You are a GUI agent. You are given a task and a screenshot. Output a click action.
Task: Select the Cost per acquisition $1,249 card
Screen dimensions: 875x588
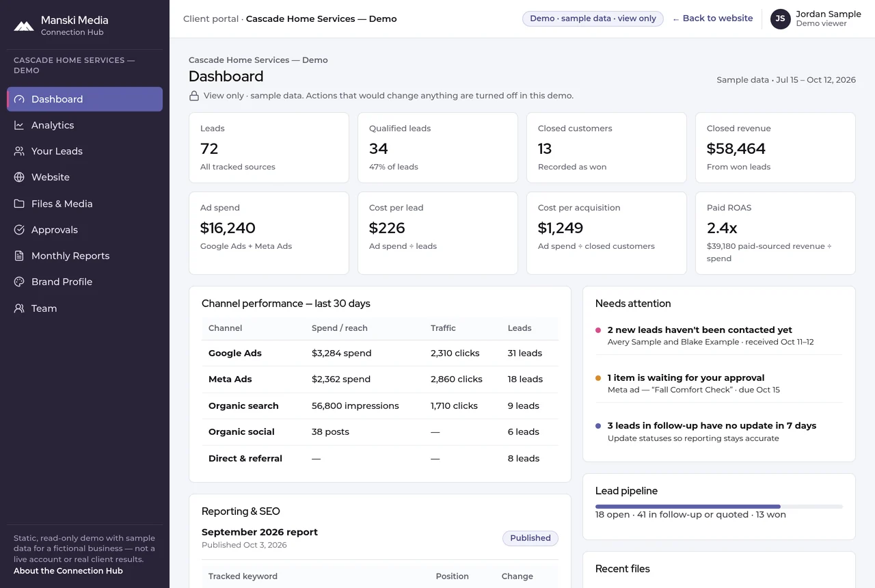coord(606,233)
